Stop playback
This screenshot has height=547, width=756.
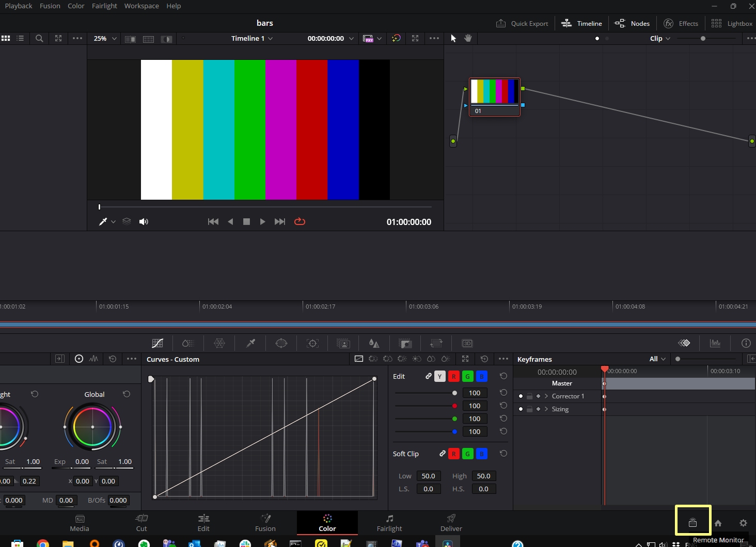pos(246,221)
